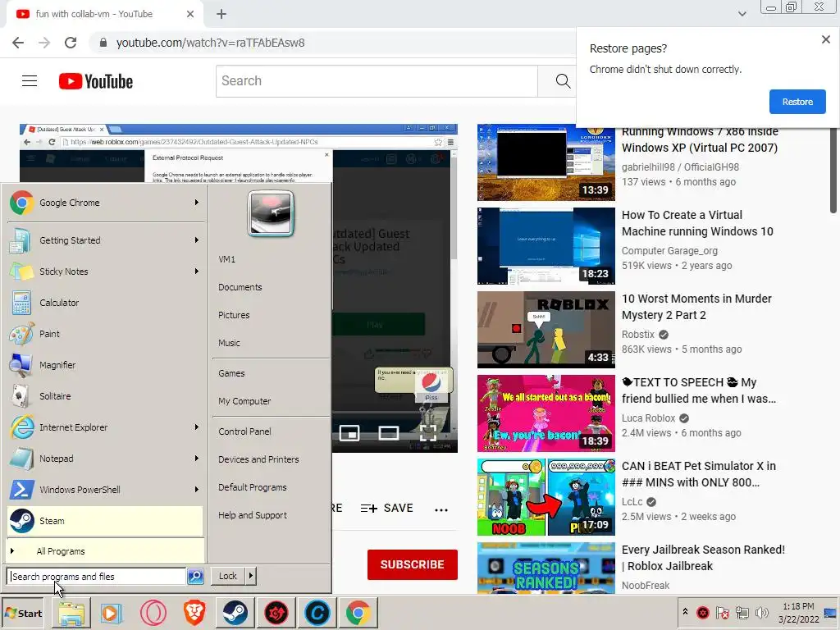
Task: Reload the page in Chrome
Action: pos(71,43)
